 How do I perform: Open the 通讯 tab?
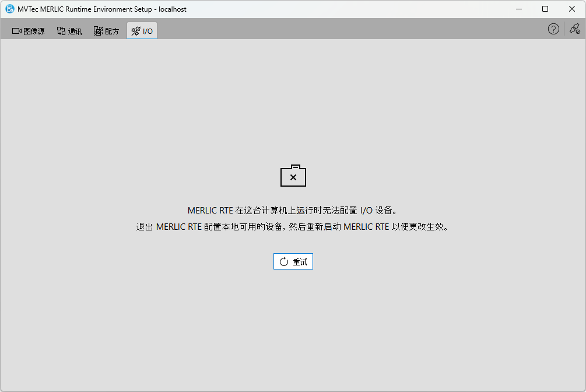[x=69, y=30]
